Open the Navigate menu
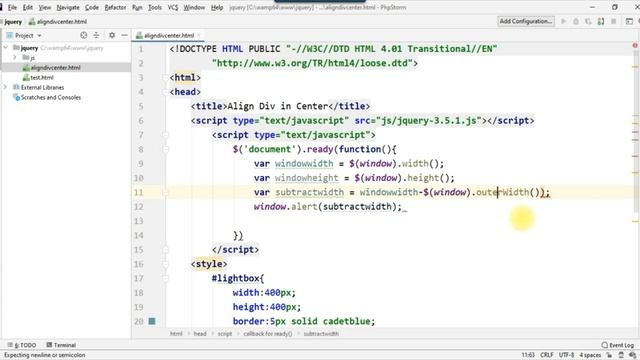640x360 pixels. click(x=68, y=7)
